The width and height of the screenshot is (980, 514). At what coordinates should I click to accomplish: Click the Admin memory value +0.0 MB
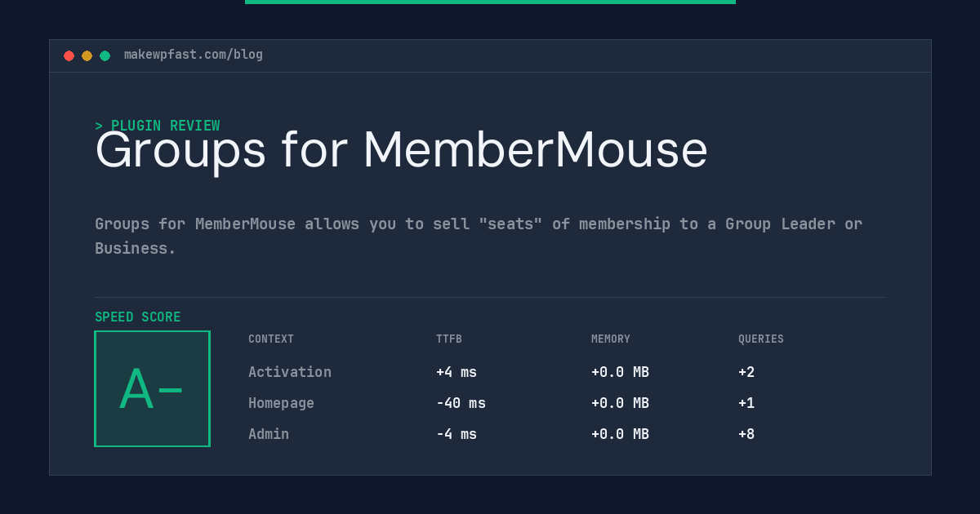point(620,434)
